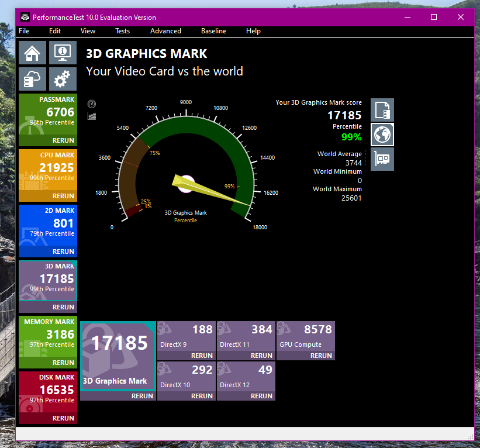
Task: Rerun the 2D Mark test
Action: pyautogui.click(x=48, y=251)
